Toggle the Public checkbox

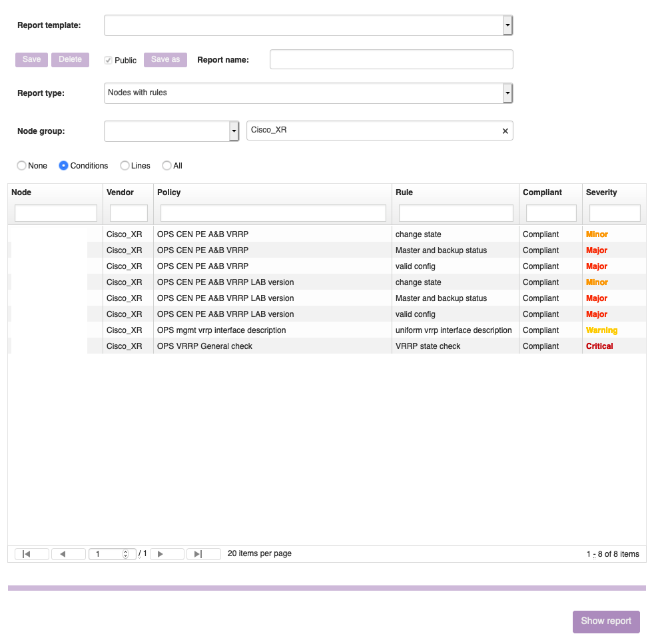point(108,60)
